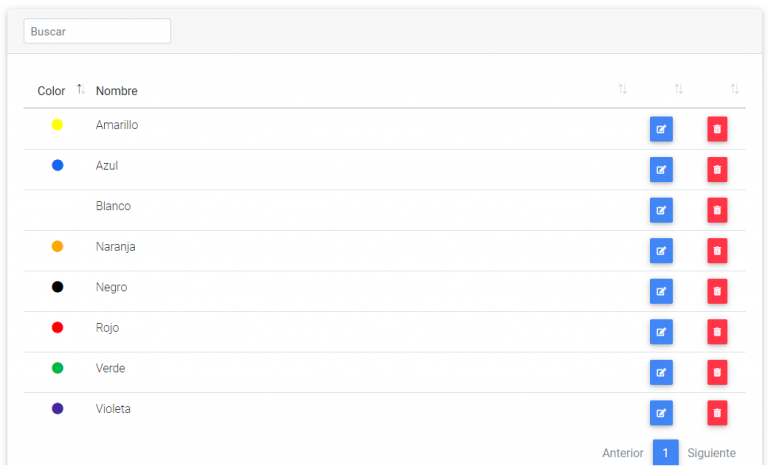Go to the Anterior page
Image resolution: width=768 pixels, height=466 pixels.
(x=623, y=453)
